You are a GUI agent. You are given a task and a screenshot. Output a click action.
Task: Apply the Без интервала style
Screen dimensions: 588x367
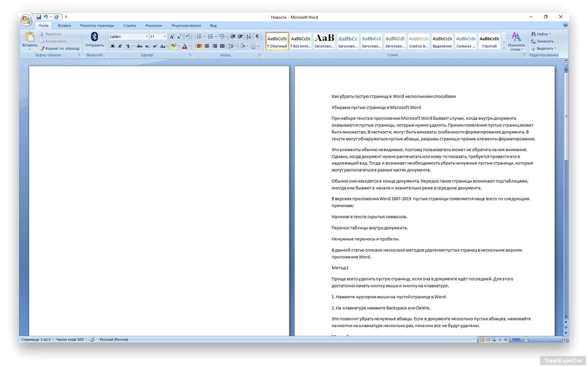click(301, 41)
